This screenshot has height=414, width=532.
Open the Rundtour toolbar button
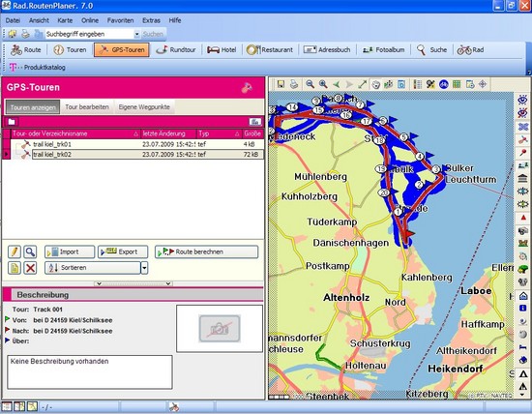tap(176, 50)
